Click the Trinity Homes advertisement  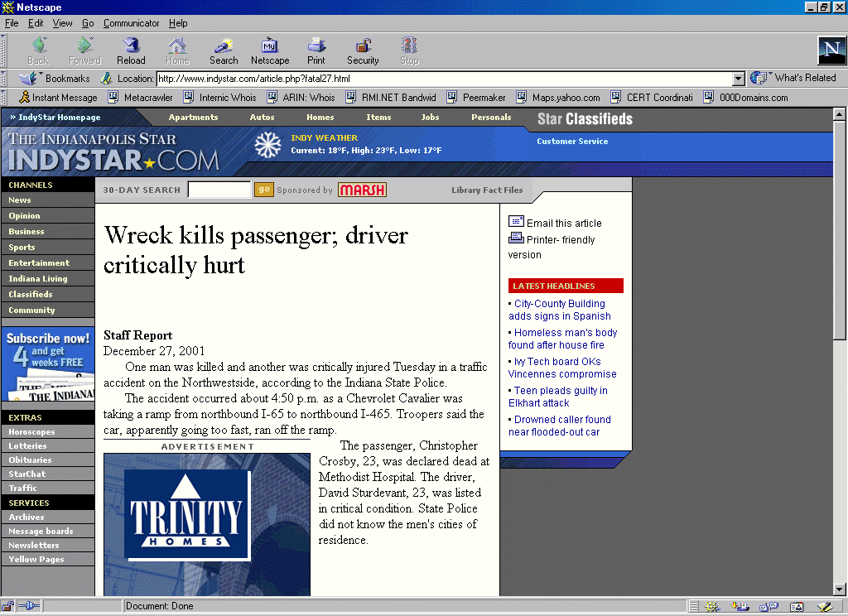[x=206, y=525]
